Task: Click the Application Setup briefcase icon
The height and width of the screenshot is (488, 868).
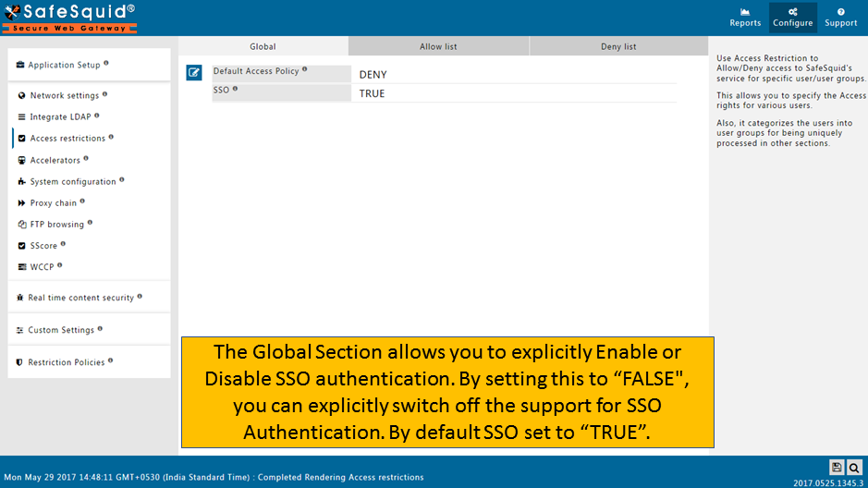Action: click(20, 65)
